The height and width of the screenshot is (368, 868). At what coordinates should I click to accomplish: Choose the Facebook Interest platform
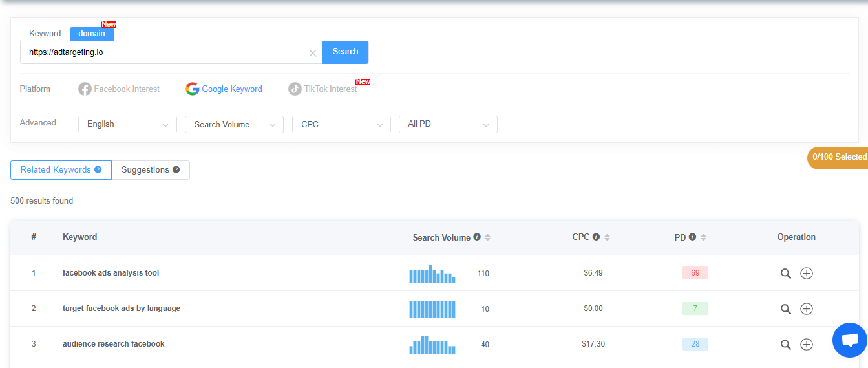point(119,89)
